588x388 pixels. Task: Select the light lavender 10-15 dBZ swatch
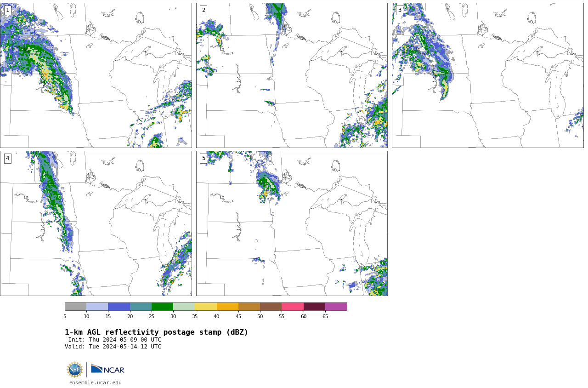pos(97,307)
